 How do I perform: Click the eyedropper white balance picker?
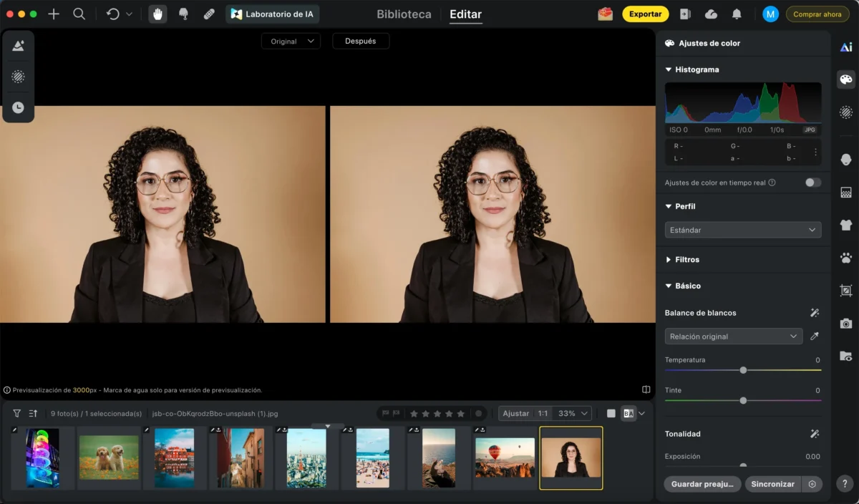[x=814, y=336]
